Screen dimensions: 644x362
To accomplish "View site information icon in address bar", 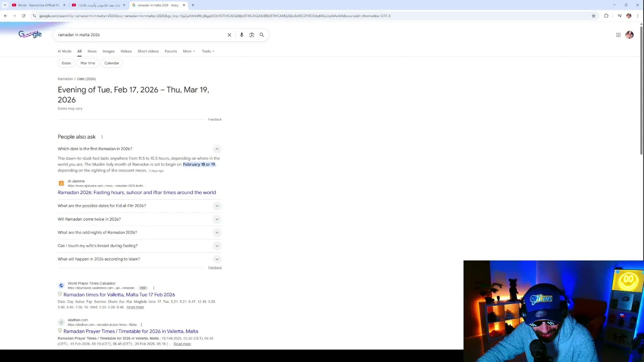I will tap(34, 16).
